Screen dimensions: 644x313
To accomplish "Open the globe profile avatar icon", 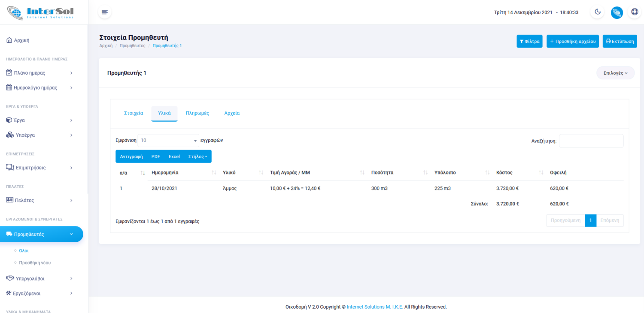I will coord(617,12).
